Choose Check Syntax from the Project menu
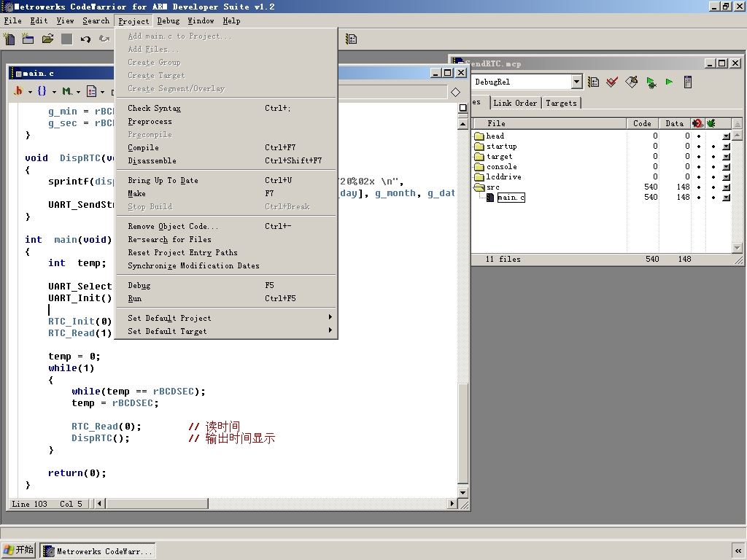Screen dimensions: 747x560 pos(226,108)
